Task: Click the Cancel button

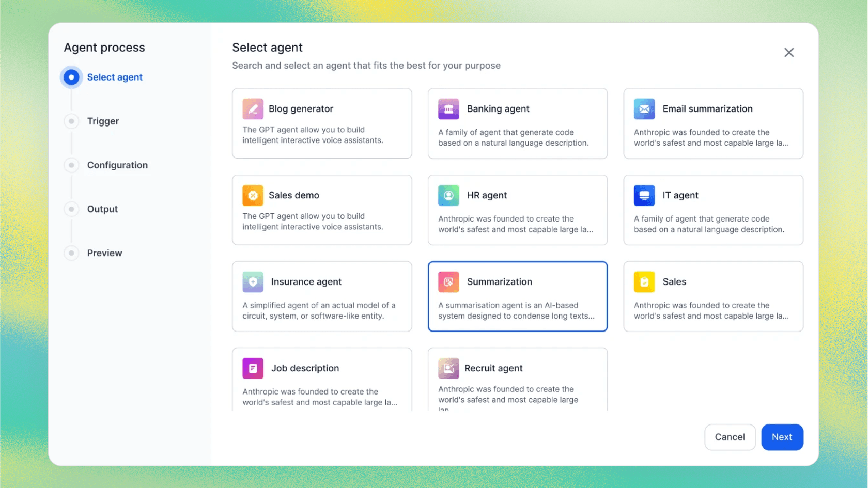Action: tap(730, 437)
